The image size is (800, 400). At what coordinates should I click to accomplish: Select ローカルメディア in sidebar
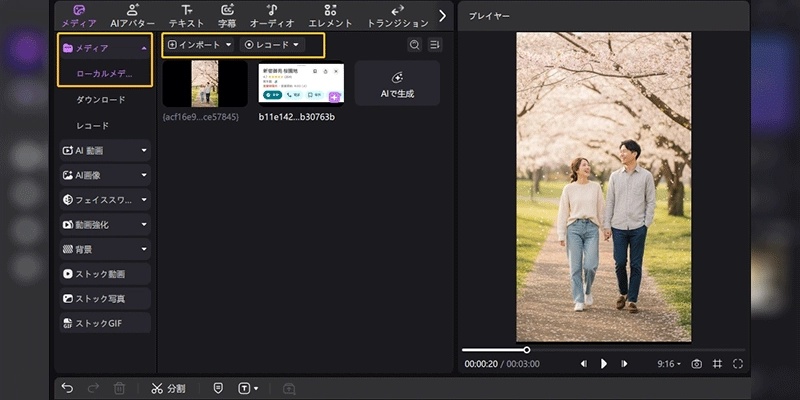[x=105, y=73]
